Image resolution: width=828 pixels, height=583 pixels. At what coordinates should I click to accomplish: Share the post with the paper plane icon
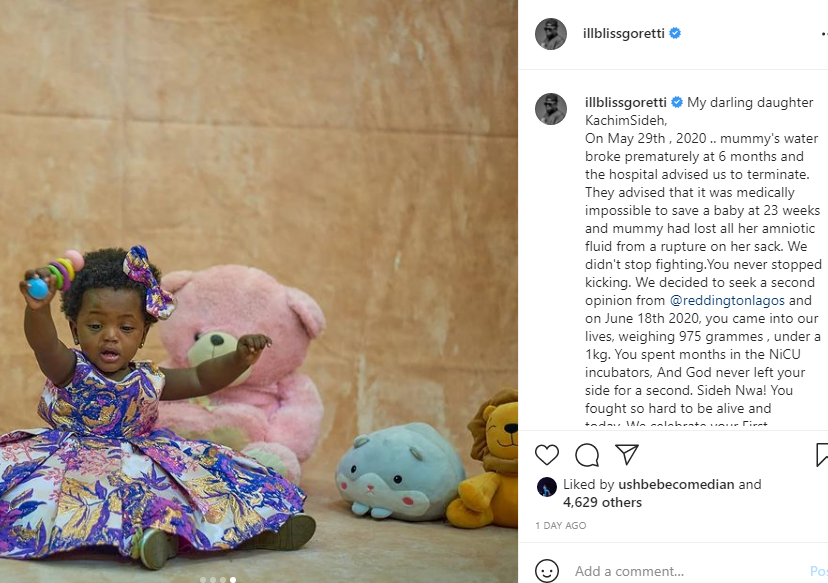pyautogui.click(x=627, y=455)
